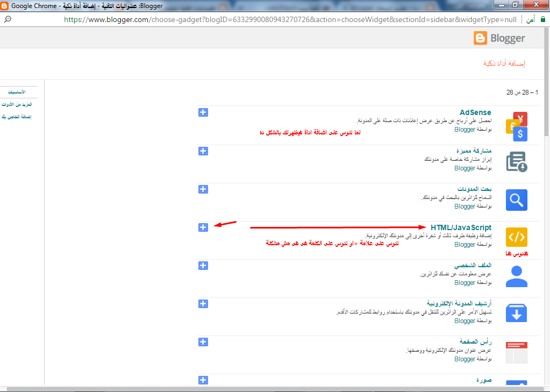Click the AdSense description text
This screenshot has height=392, width=550.
[x=424, y=121]
